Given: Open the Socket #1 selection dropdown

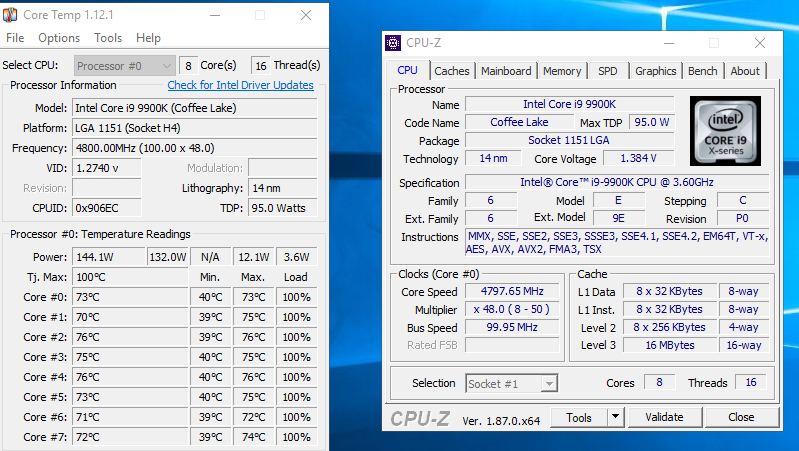Looking at the screenshot, I should coord(512,383).
